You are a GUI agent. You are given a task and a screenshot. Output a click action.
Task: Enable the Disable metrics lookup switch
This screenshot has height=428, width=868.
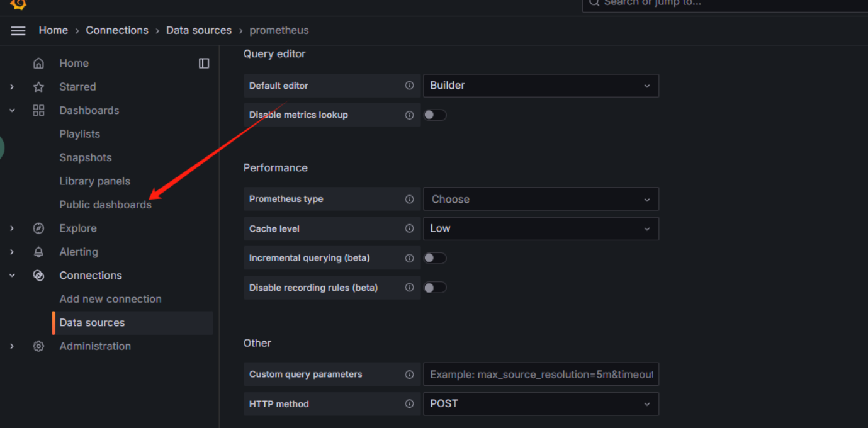tap(435, 115)
